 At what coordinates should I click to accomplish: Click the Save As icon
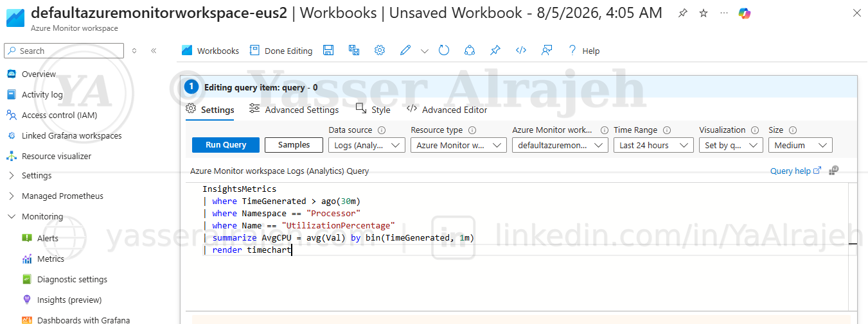(354, 50)
